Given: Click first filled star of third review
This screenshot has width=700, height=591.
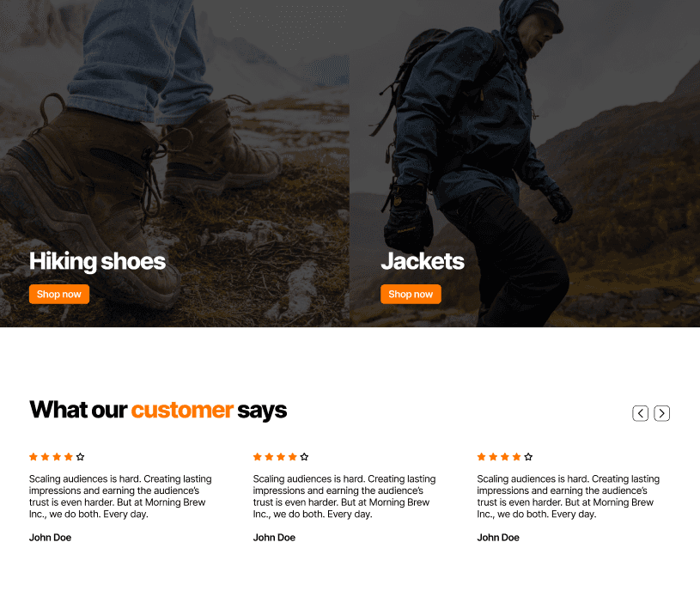Looking at the screenshot, I should click(x=482, y=457).
